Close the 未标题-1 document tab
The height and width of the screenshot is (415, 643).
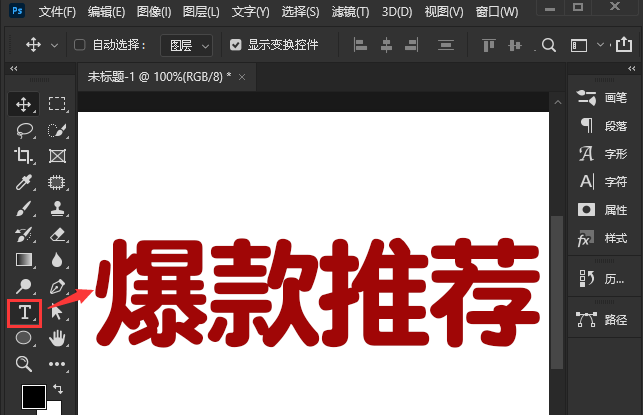click(242, 77)
